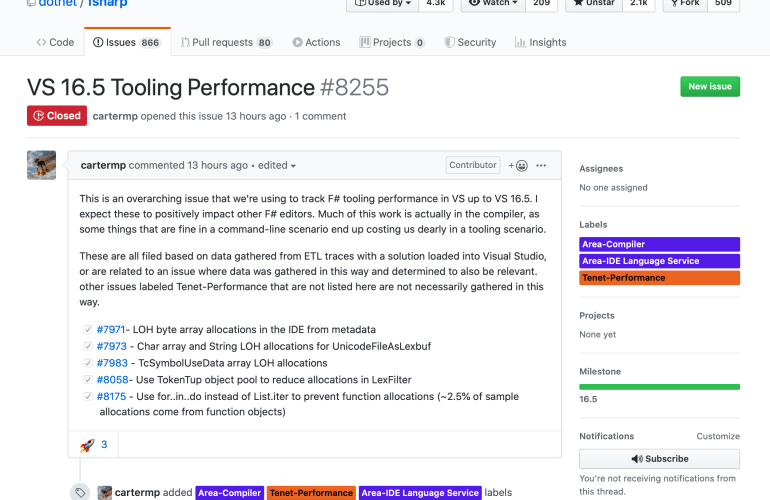Select the Tenet-Performance label in sidebar
770x500 pixels.
pos(659,278)
